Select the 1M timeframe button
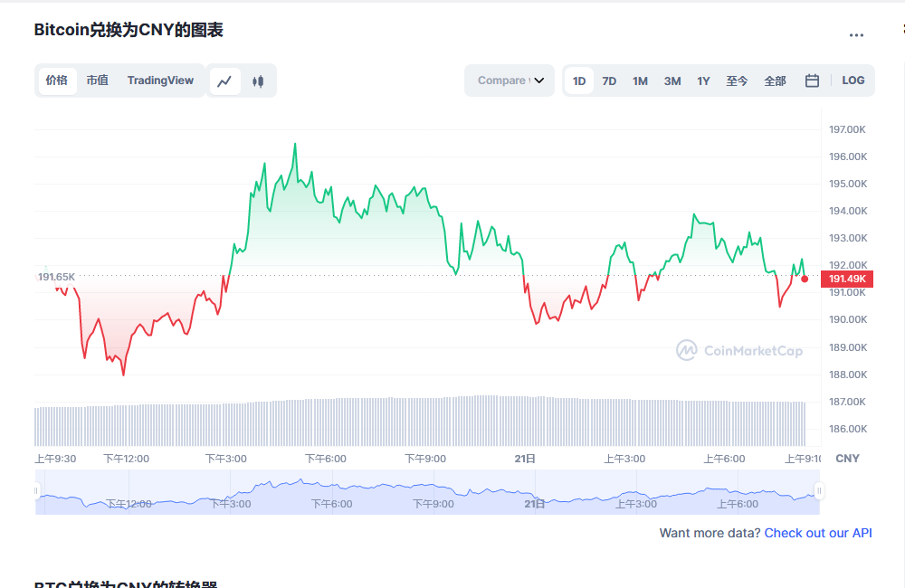The image size is (905, 588). tap(640, 81)
